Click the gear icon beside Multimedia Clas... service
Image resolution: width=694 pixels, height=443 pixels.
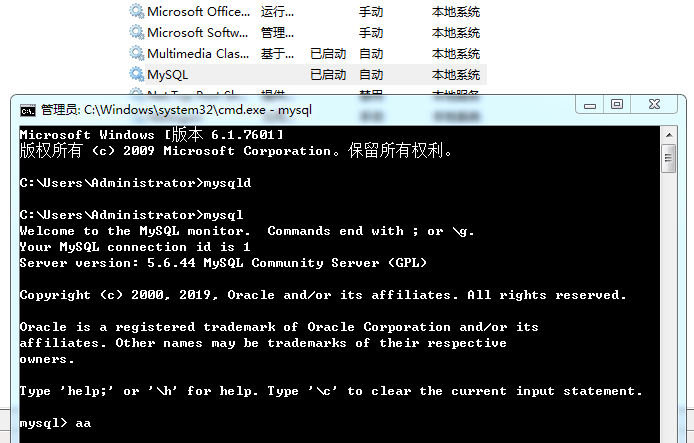point(136,53)
